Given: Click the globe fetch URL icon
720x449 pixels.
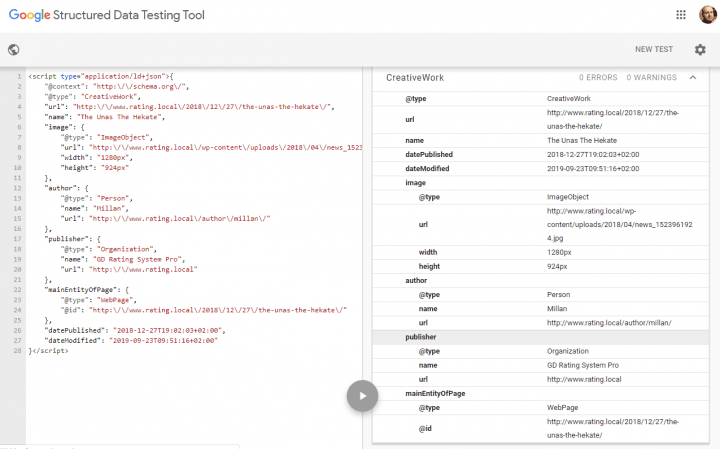Looking at the screenshot, I should (13, 50).
